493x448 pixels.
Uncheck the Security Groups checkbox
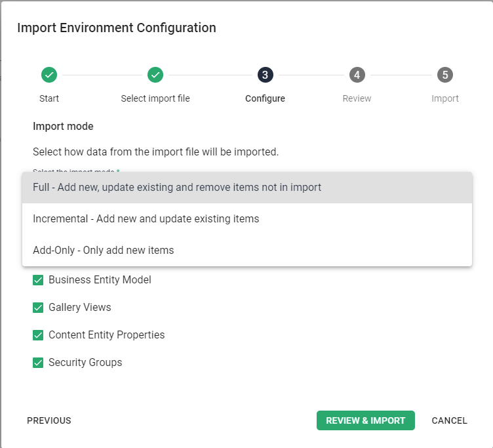[x=38, y=363]
